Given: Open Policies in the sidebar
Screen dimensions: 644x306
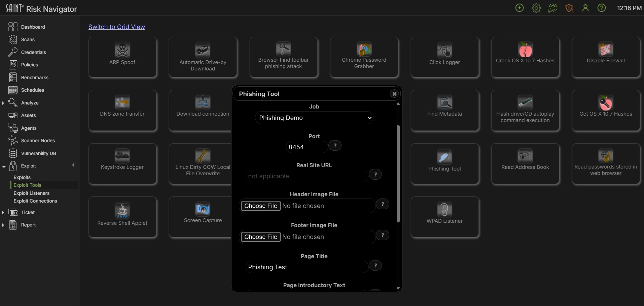Looking at the screenshot, I should [30, 65].
